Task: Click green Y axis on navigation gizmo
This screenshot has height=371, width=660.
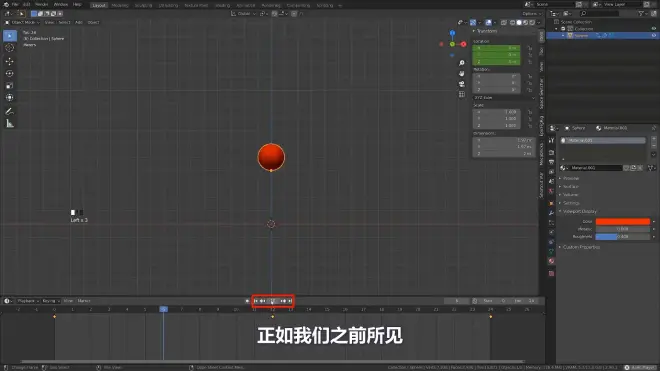Action: (x=452, y=44)
